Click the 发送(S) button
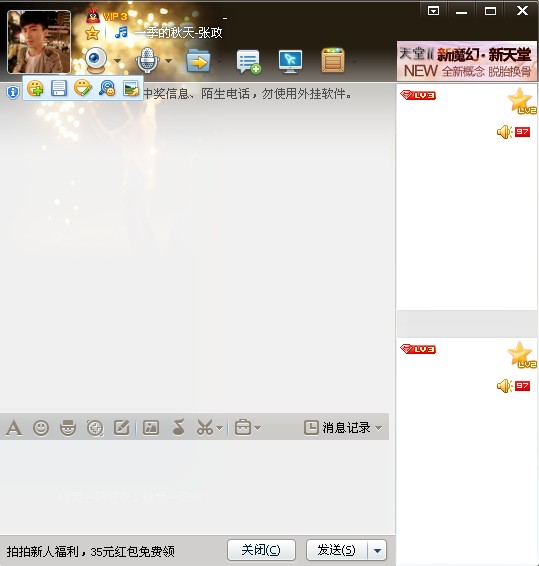The height and width of the screenshot is (566, 539). click(x=337, y=550)
